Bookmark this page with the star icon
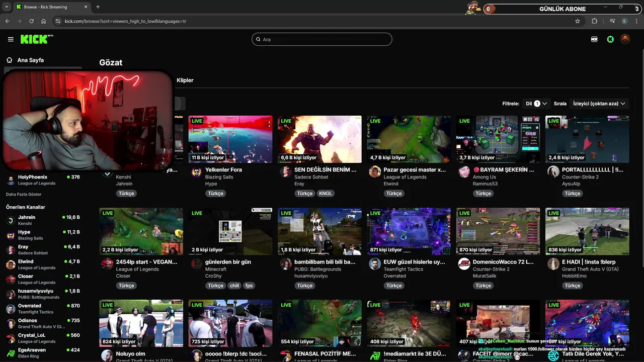 click(578, 21)
